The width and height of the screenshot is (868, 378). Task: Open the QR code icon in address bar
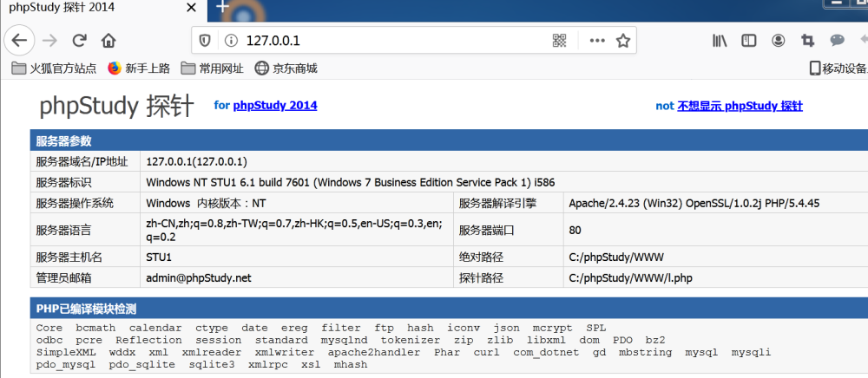(560, 41)
